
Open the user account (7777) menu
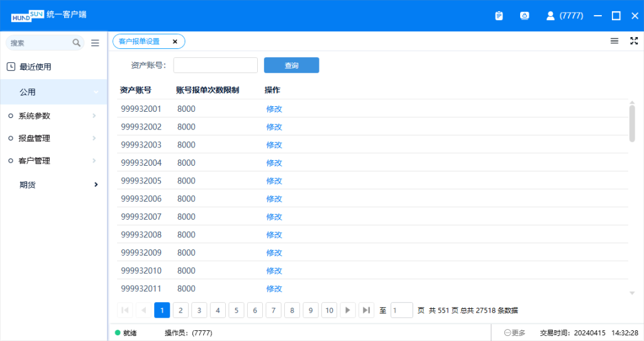pos(564,16)
